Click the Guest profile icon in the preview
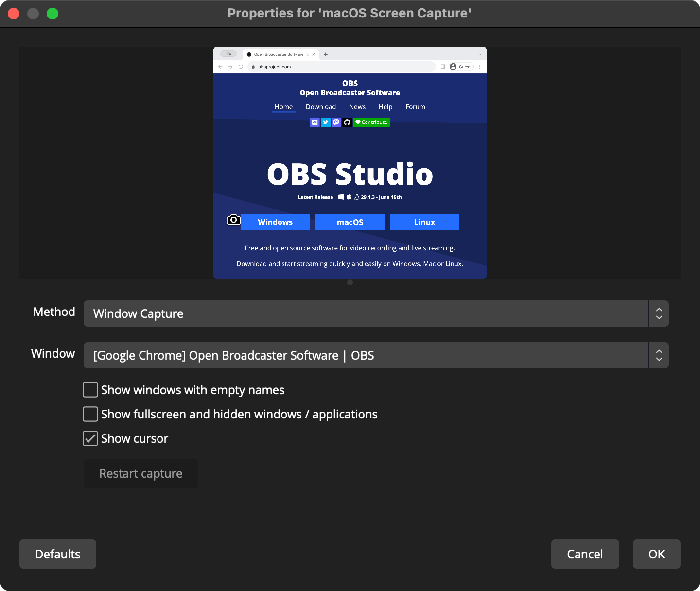700x591 pixels. [x=453, y=67]
